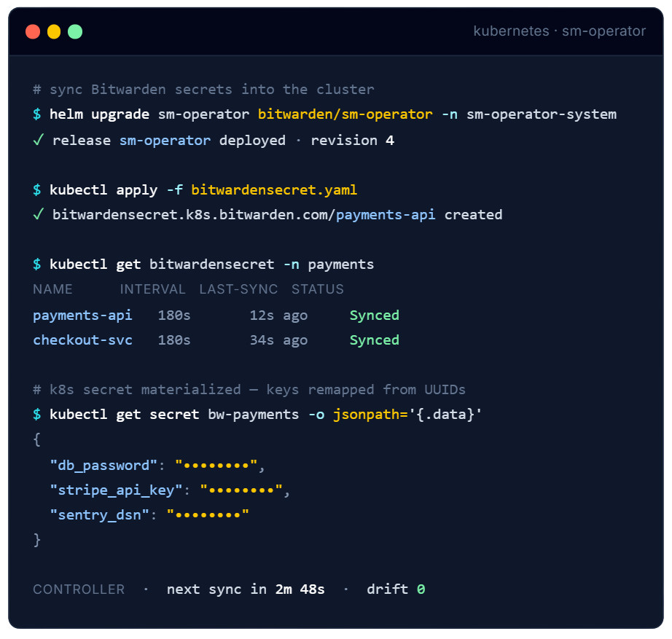Click the '180s' interval of checkout-svc

click(x=174, y=340)
